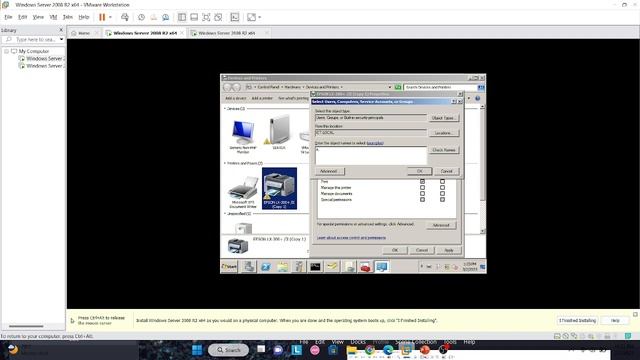The width and height of the screenshot is (640, 360).
Task: Open the console view icon
Action: (x=235, y=17)
